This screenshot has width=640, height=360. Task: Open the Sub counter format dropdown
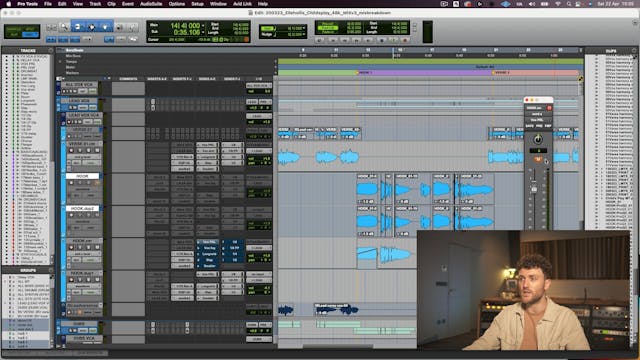coord(203,32)
